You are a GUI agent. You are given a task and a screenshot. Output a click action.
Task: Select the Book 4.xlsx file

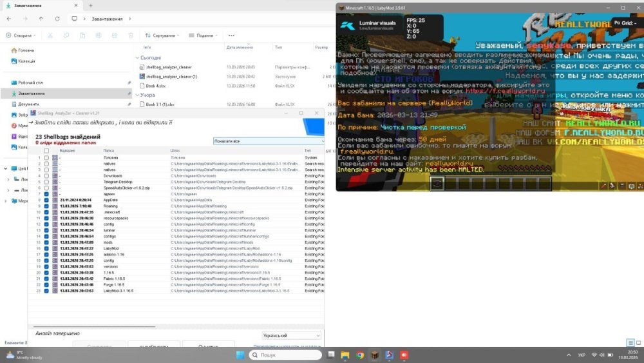click(156, 86)
